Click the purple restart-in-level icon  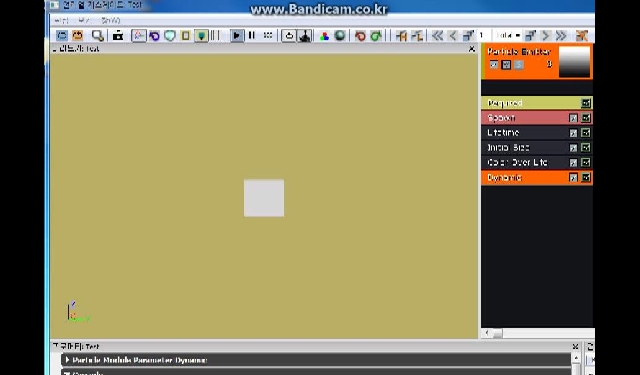pos(154,36)
